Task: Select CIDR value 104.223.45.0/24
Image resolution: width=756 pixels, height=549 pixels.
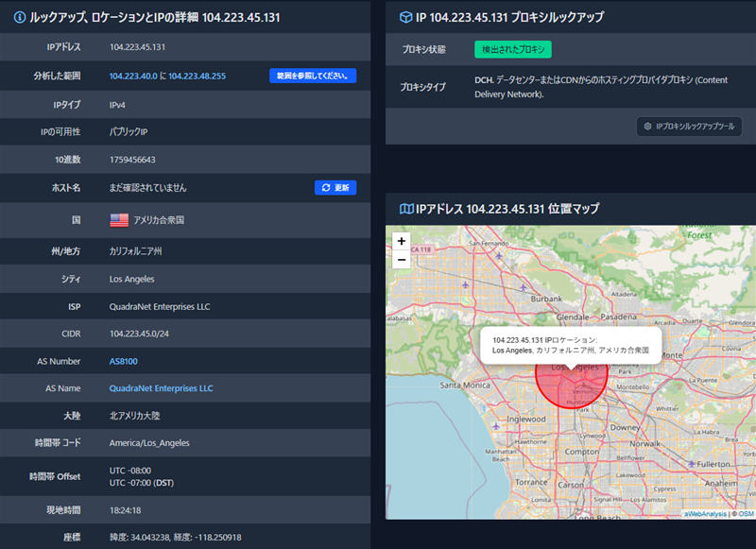Action: pyautogui.click(x=139, y=334)
